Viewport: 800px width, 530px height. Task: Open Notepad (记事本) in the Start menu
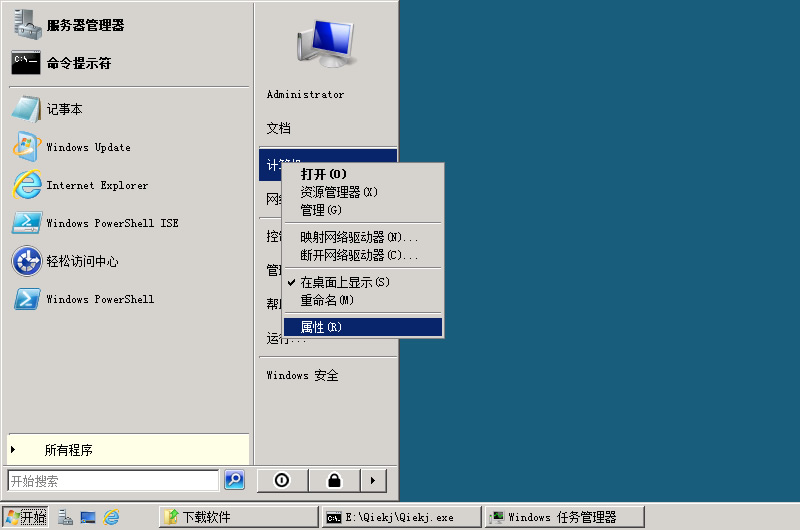click(x=64, y=109)
